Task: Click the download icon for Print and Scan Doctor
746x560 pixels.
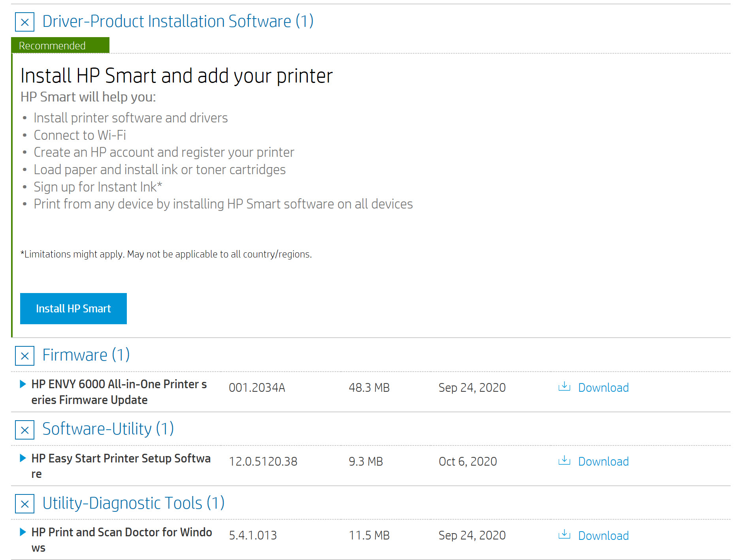Action: [x=563, y=535]
